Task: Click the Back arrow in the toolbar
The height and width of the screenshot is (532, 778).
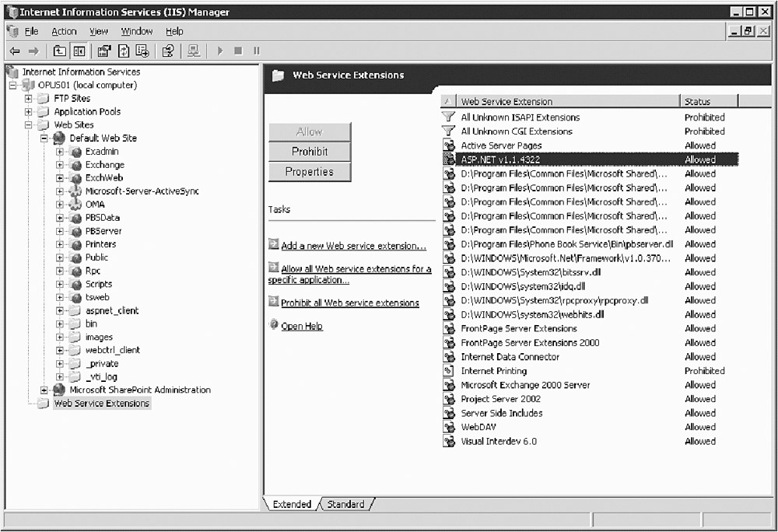Action: tap(13, 51)
